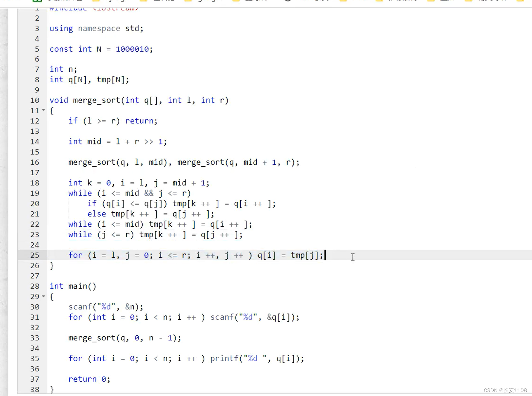The image size is (532, 396).
Task: Click the 'int q[N], tmp[N];' line
Action: pyautogui.click(x=89, y=80)
